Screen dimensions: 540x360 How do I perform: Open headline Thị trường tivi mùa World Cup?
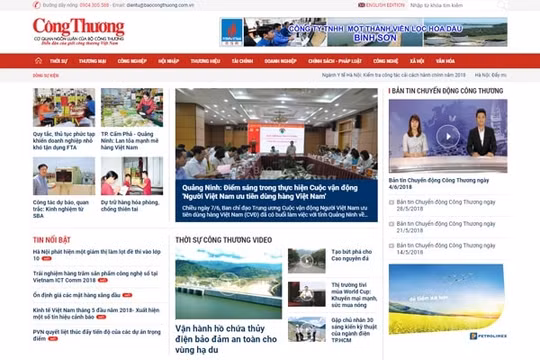(x=354, y=295)
